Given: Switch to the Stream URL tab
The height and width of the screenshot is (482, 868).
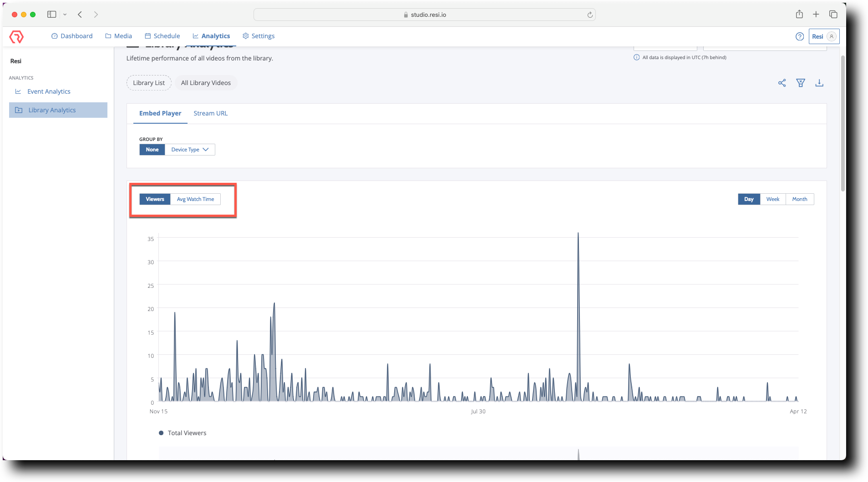Looking at the screenshot, I should (210, 113).
